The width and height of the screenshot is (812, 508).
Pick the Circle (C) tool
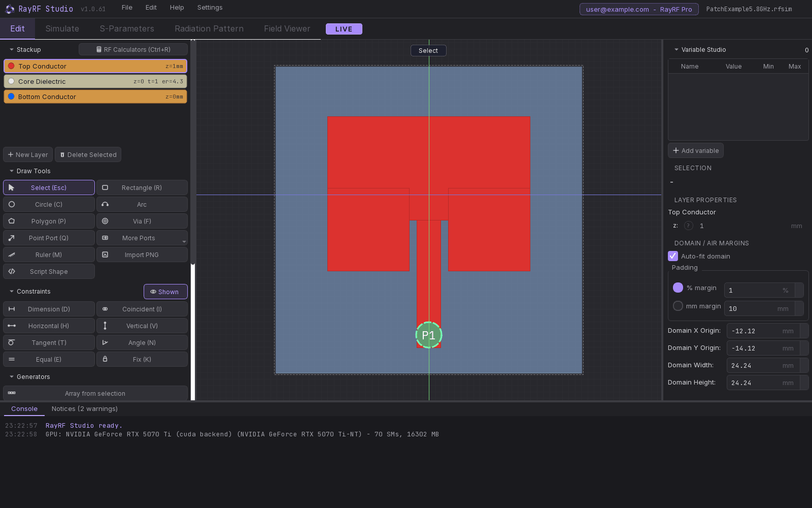[49, 204]
